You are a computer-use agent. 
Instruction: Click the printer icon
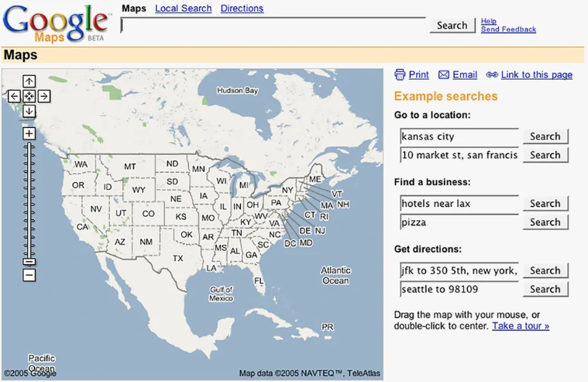pyautogui.click(x=400, y=74)
